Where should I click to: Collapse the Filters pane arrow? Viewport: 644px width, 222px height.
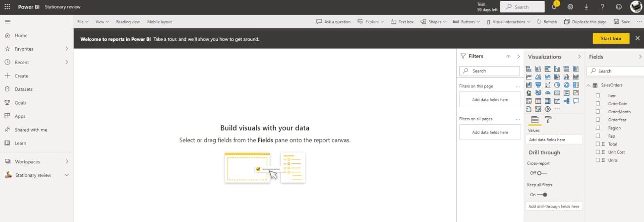[x=519, y=57]
